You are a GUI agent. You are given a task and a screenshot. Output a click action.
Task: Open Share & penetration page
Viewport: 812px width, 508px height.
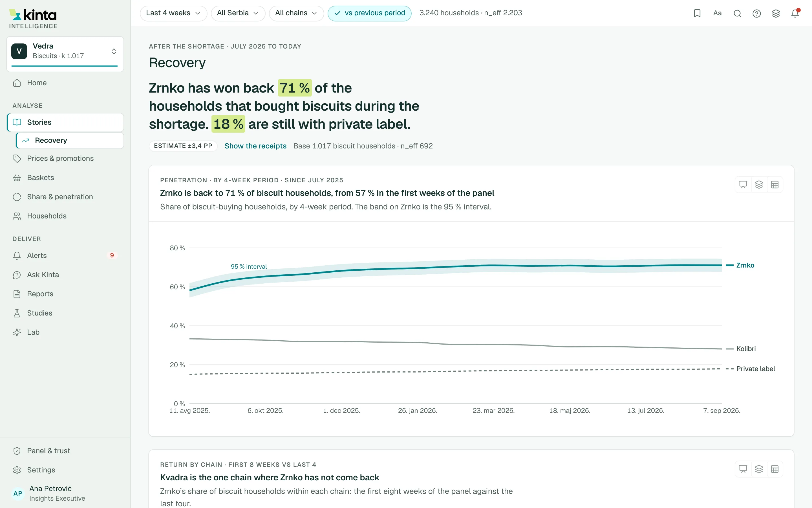[65, 197]
